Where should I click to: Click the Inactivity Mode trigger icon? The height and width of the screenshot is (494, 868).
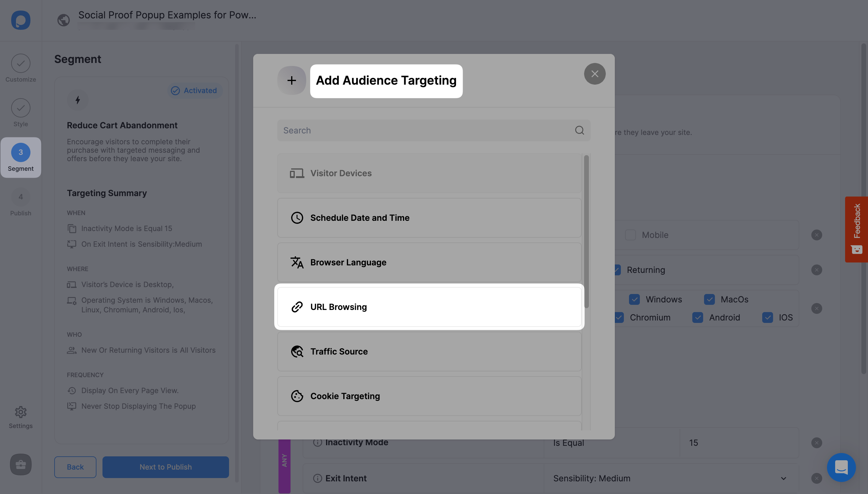[x=316, y=442]
